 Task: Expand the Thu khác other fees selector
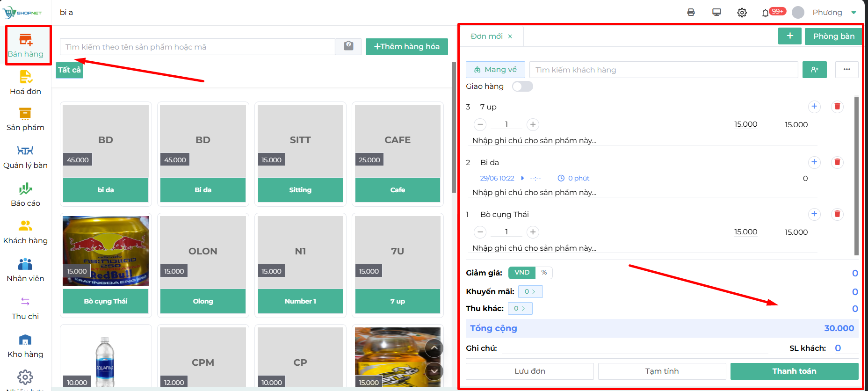520,308
